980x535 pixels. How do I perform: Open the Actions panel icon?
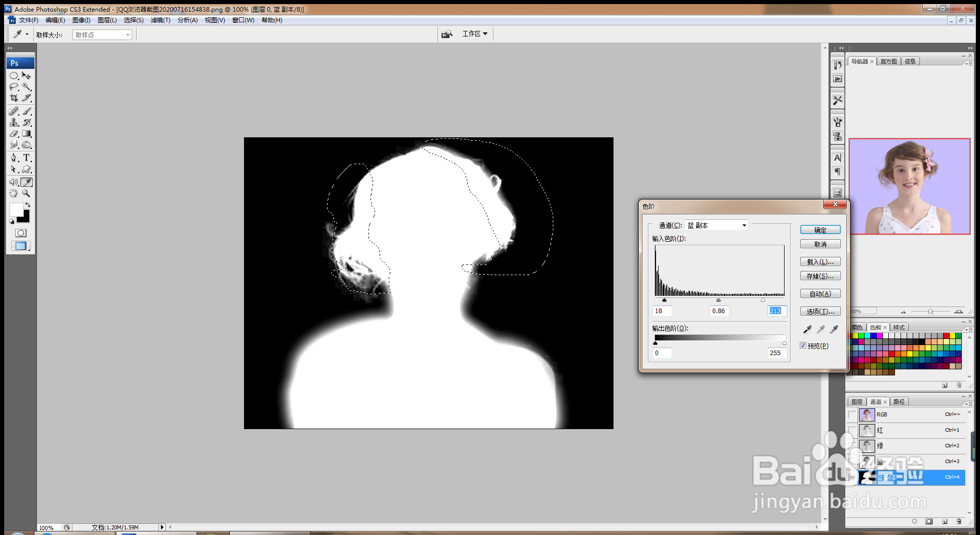(x=838, y=79)
